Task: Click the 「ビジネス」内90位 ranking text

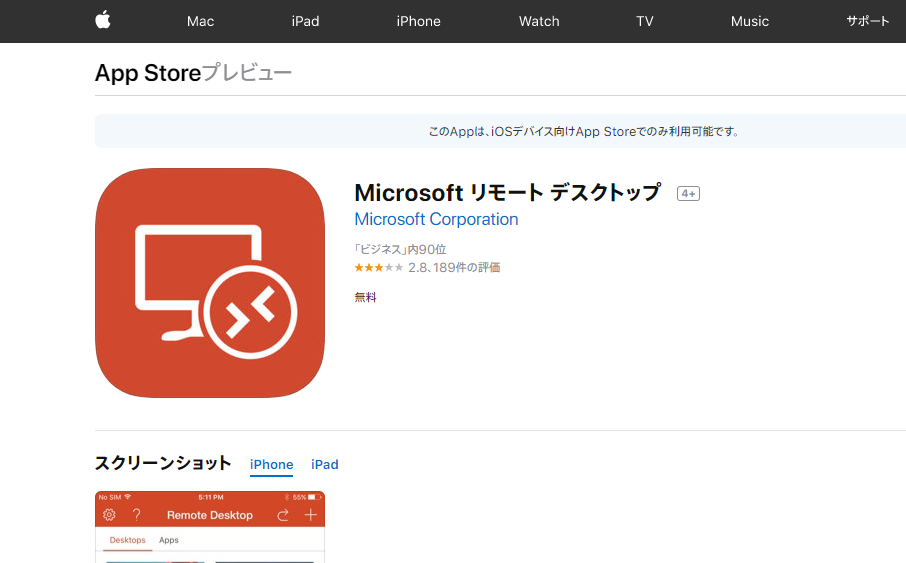Action: tap(400, 249)
